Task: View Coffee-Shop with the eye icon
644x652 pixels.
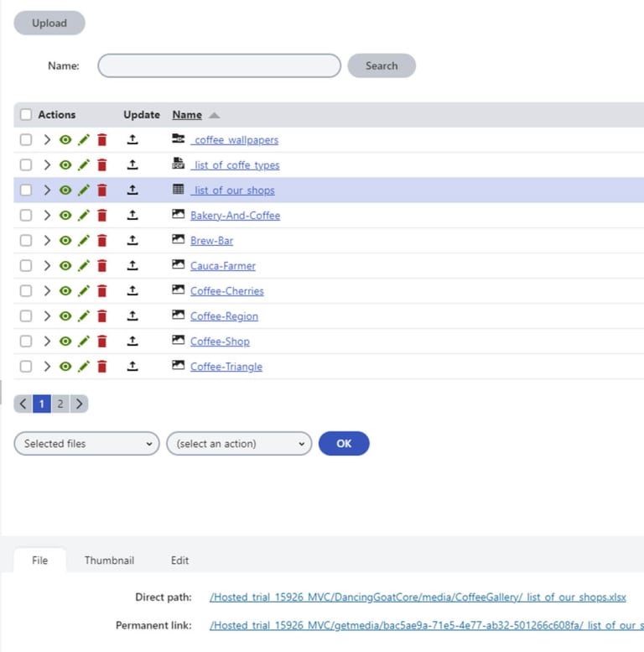Action: 65,342
